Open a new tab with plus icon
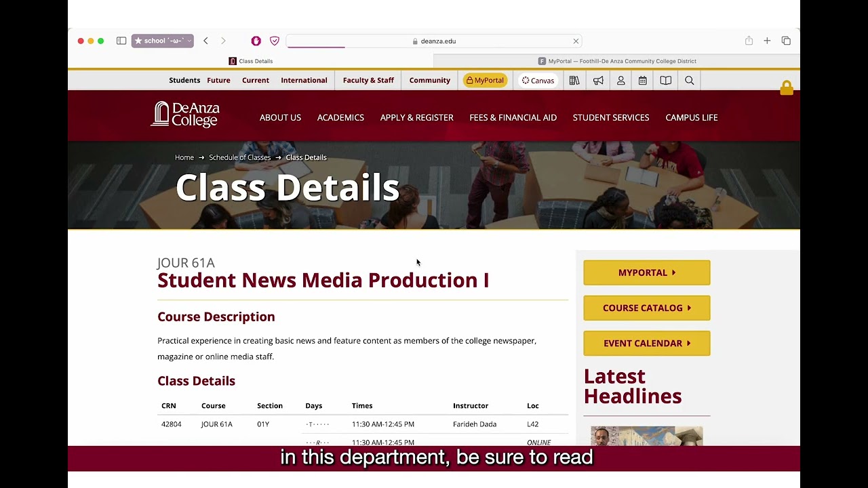The height and width of the screenshot is (488, 868). coord(767,41)
